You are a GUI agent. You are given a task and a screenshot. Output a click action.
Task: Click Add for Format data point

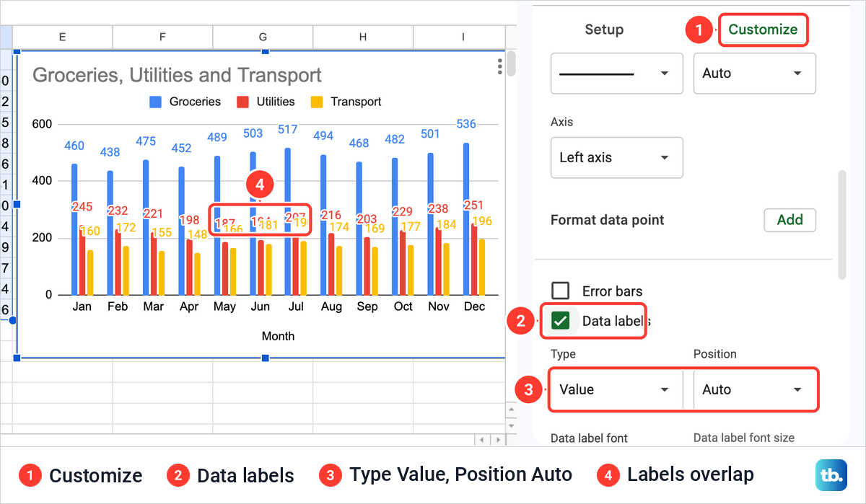click(x=790, y=220)
